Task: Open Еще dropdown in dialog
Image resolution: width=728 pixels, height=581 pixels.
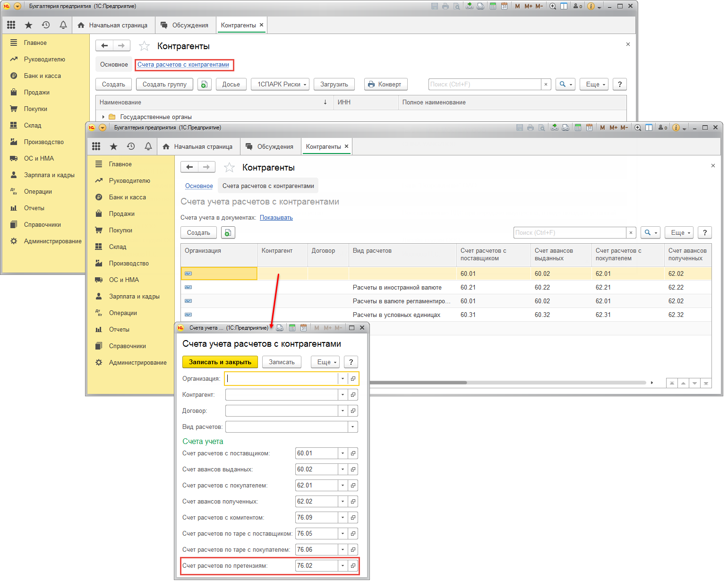Action: (x=325, y=362)
